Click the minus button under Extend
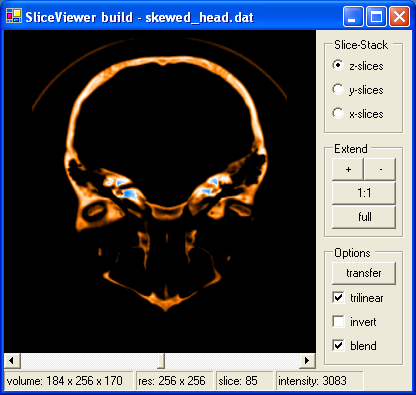This screenshot has width=416, height=395. (380, 169)
